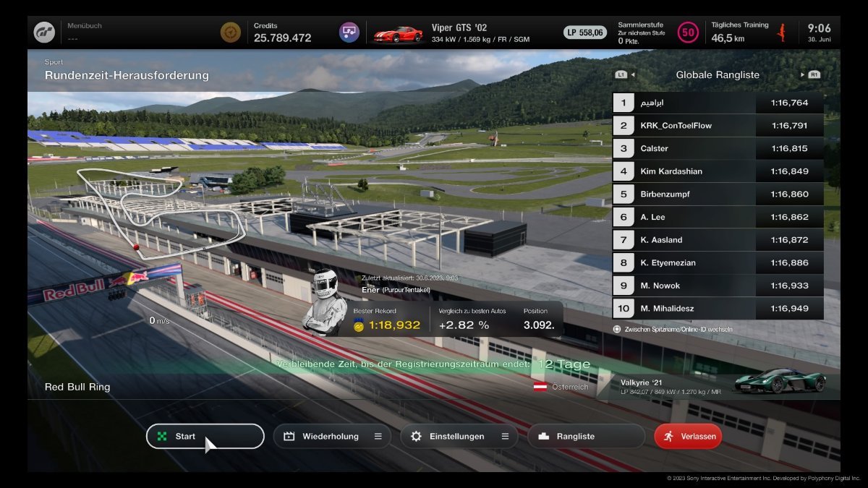
Task: Click the driver avatar with helmet
Action: (x=324, y=302)
